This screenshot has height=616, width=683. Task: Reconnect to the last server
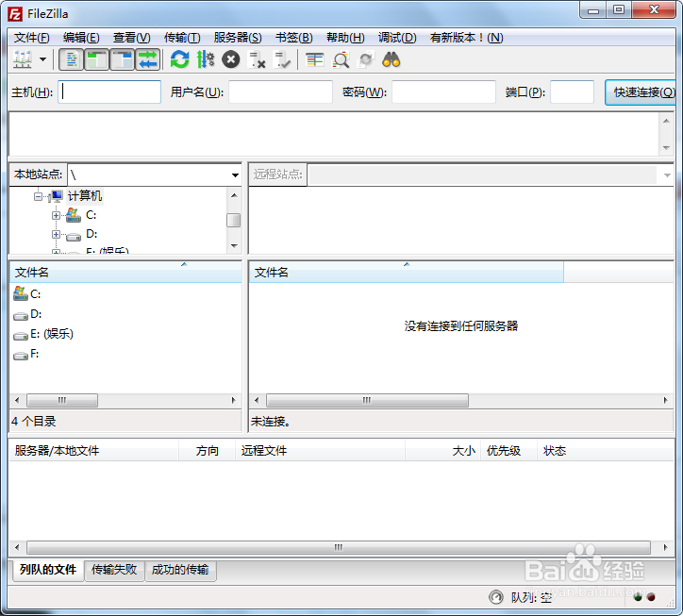[x=282, y=59]
